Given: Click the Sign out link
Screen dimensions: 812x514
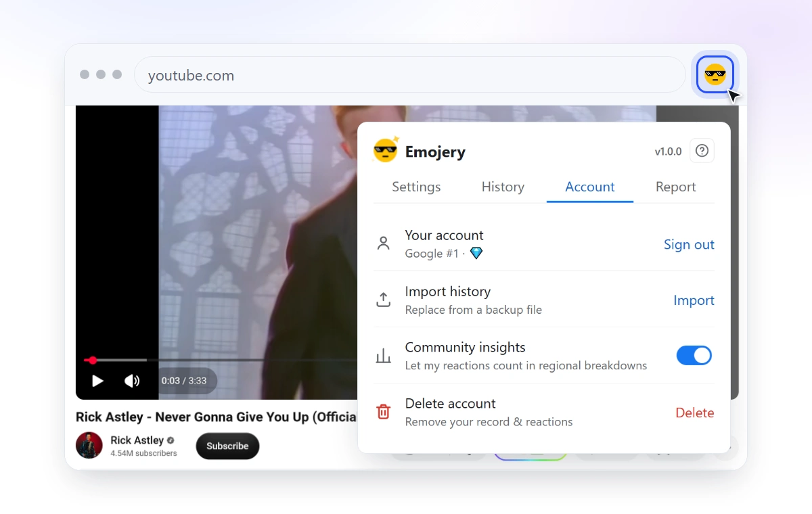Looking at the screenshot, I should [x=689, y=244].
